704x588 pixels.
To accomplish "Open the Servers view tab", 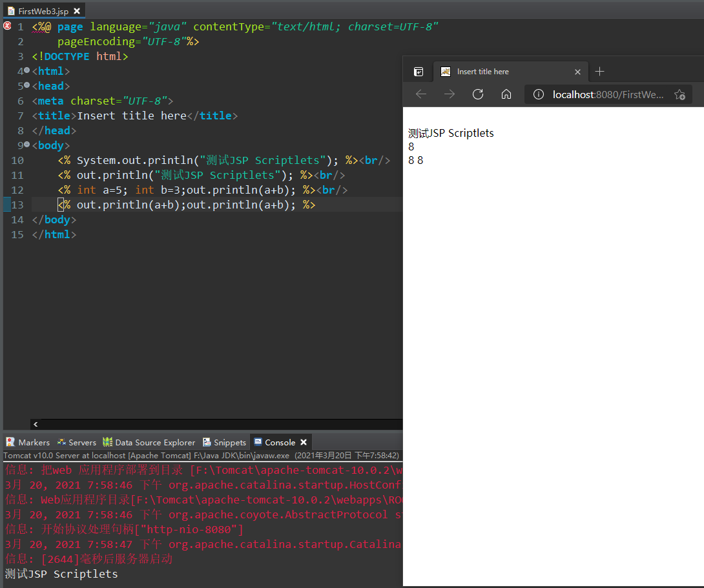I will tap(77, 442).
